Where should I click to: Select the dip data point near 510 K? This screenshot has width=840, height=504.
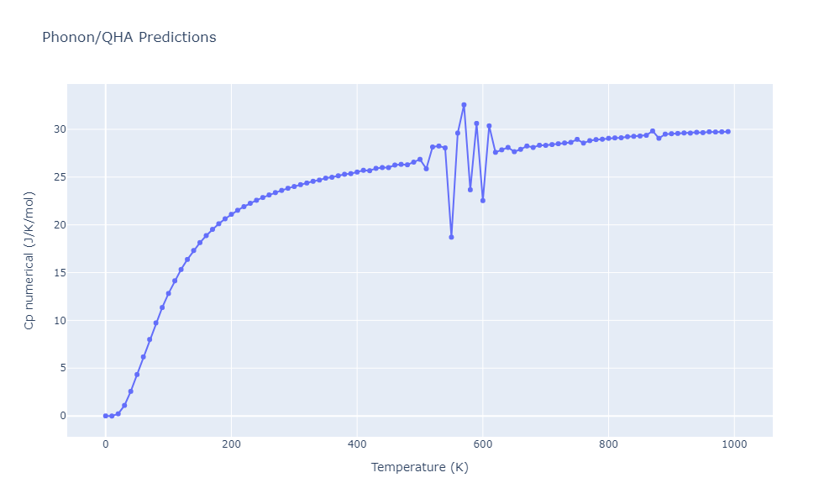tap(426, 169)
